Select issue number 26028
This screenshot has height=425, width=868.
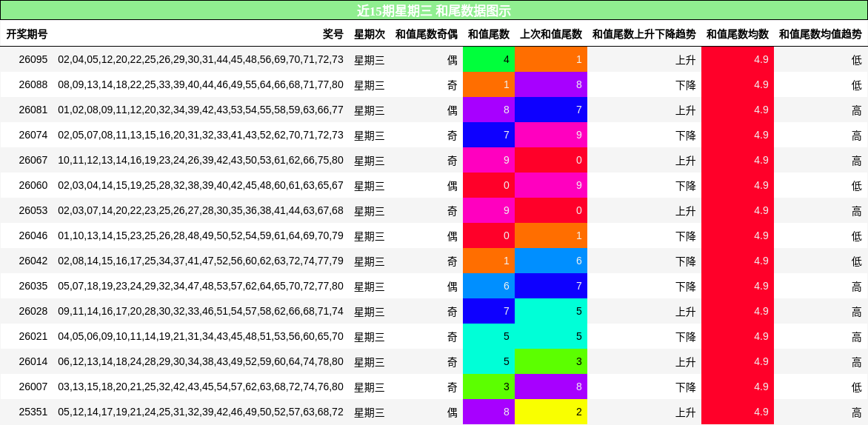coord(33,312)
